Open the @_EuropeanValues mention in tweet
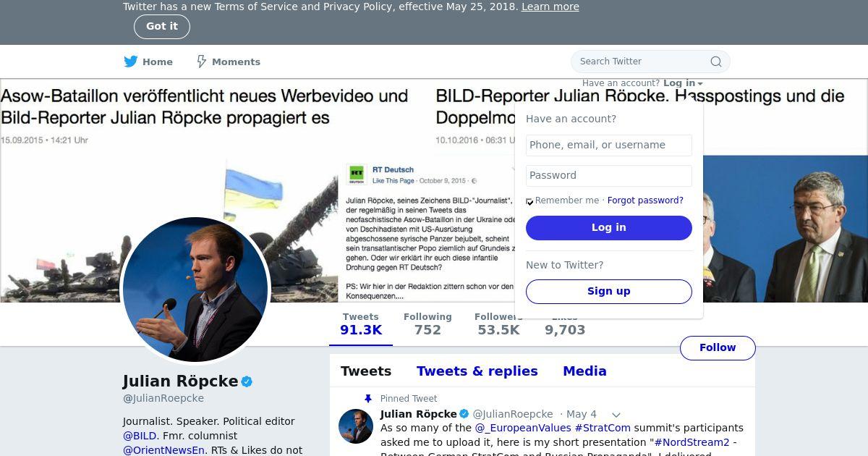Viewport: 868px width, 456px height. 523,428
